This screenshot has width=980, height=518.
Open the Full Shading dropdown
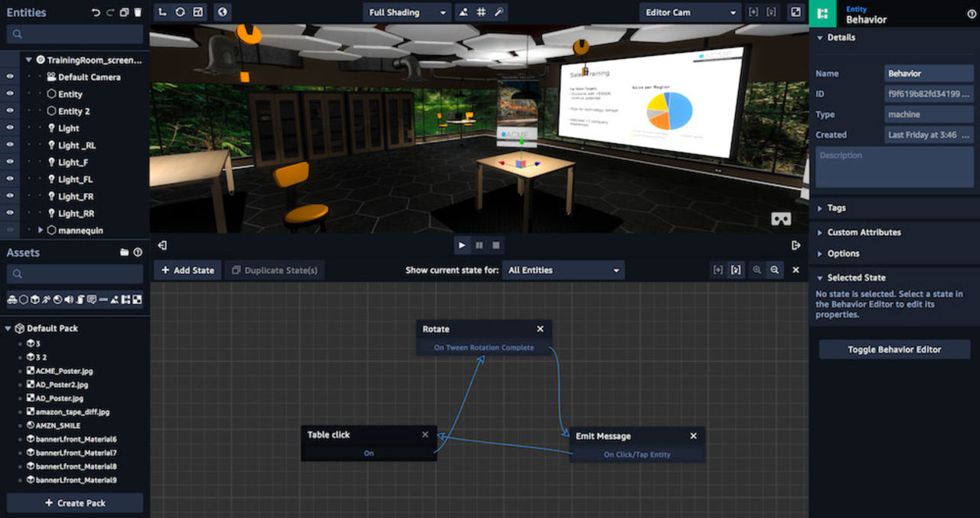406,12
